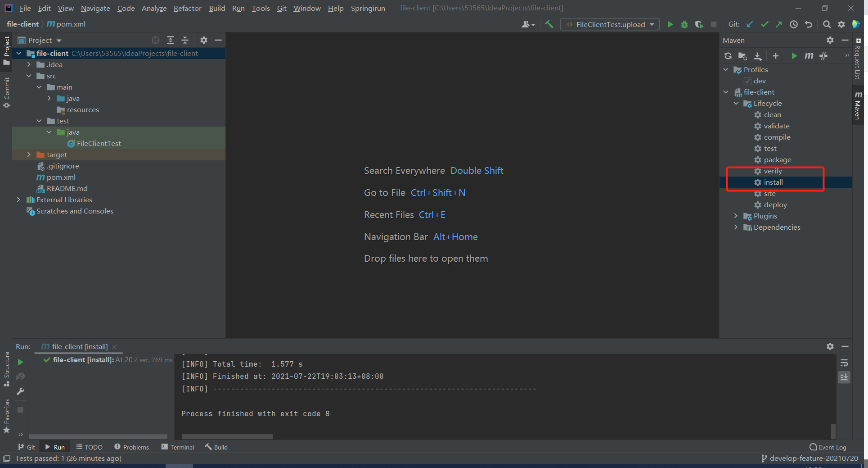The image size is (868, 468).
Task: Click the Build project hammer icon
Action: [x=549, y=24]
